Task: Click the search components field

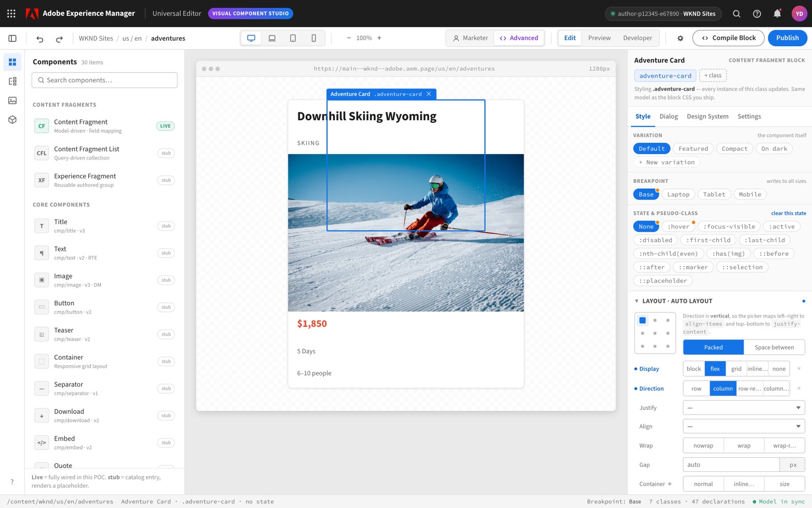Action: pos(105,80)
